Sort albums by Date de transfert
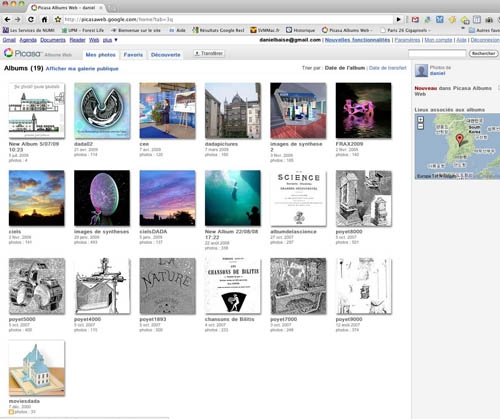The image size is (500, 419). [388, 68]
